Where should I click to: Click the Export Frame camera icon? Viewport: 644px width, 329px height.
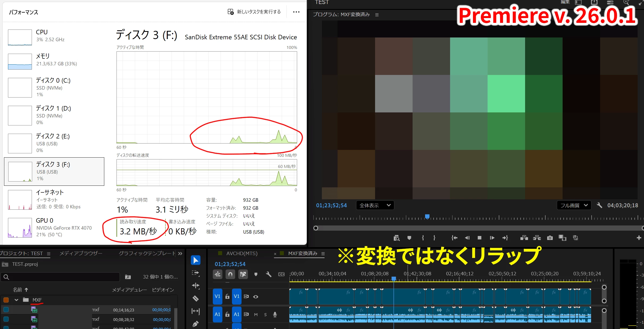pos(550,238)
